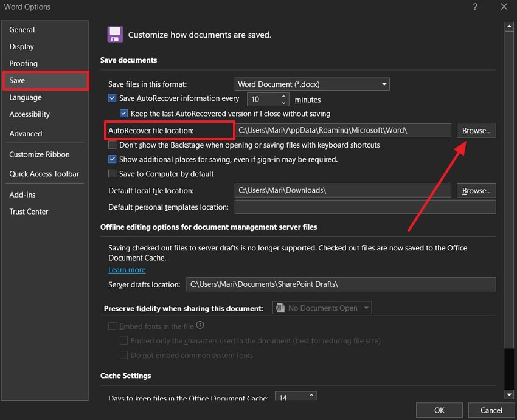Enable Save to Computer by default
The image size is (517, 420).
click(113, 174)
